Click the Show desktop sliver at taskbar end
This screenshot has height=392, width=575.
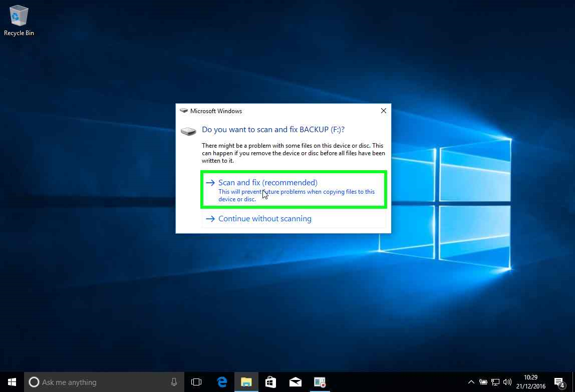pyautogui.click(x=573, y=382)
